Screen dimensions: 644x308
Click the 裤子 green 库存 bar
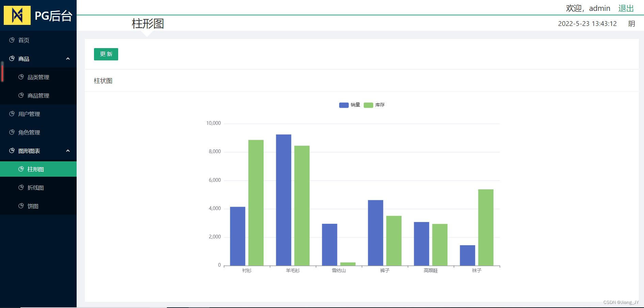394,240
